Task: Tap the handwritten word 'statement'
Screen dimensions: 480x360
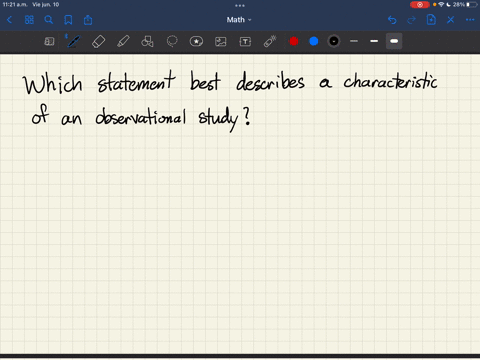Action: 136,82
